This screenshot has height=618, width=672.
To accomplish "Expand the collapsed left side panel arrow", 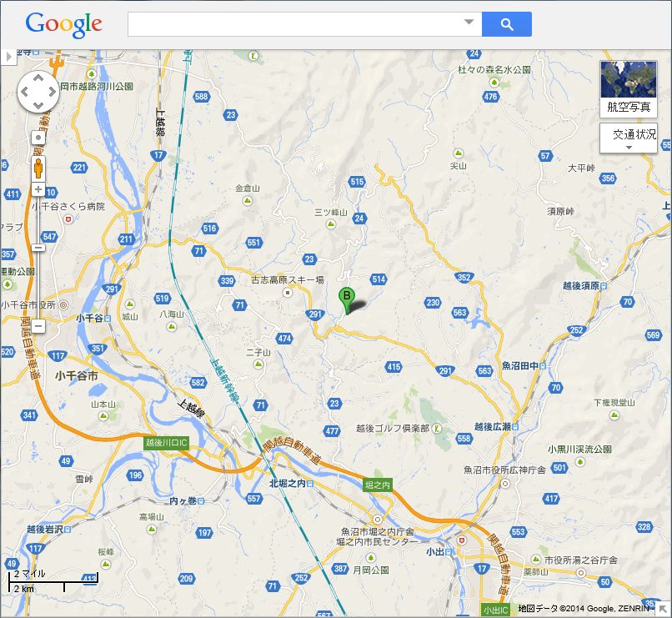I will pos(8,57).
